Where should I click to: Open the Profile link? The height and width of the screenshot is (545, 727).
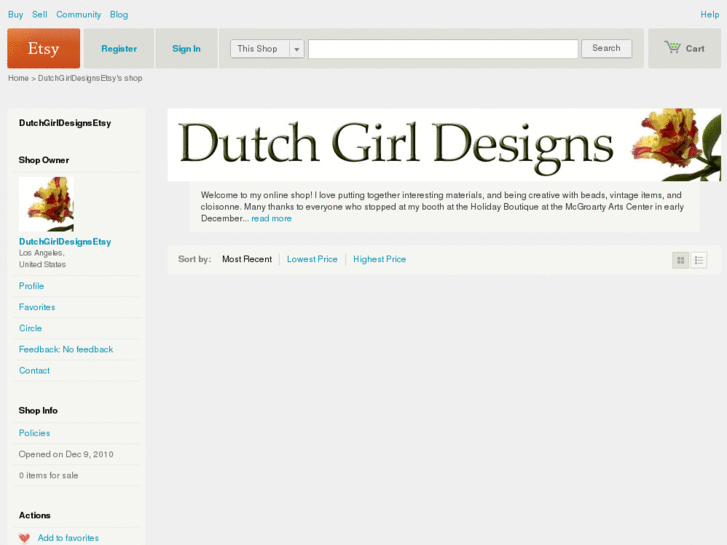point(32,286)
